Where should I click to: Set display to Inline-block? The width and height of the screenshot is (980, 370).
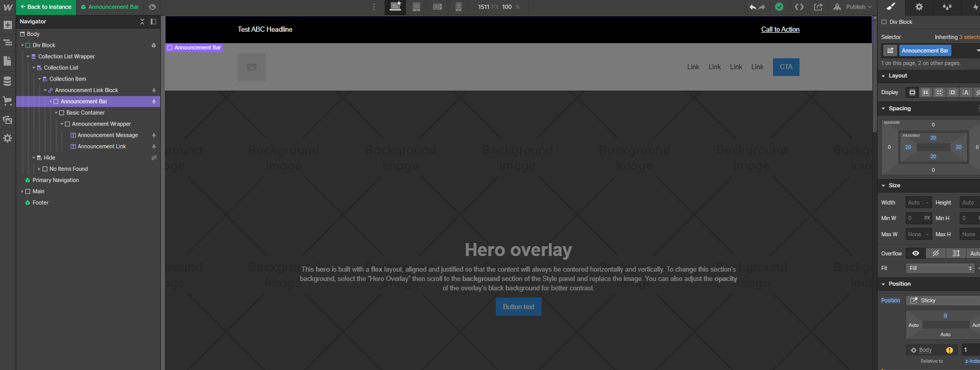(x=952, y=92)
